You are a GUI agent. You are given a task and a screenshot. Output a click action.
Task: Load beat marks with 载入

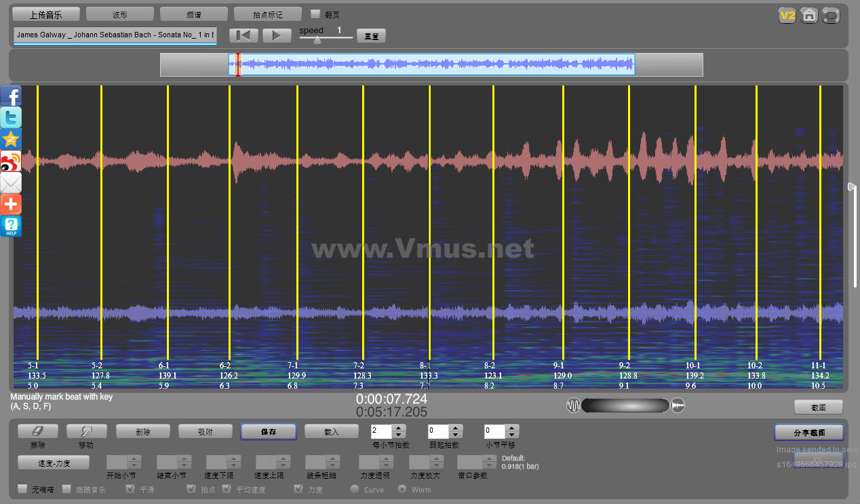pyautogui.click(x=331, y=431)
